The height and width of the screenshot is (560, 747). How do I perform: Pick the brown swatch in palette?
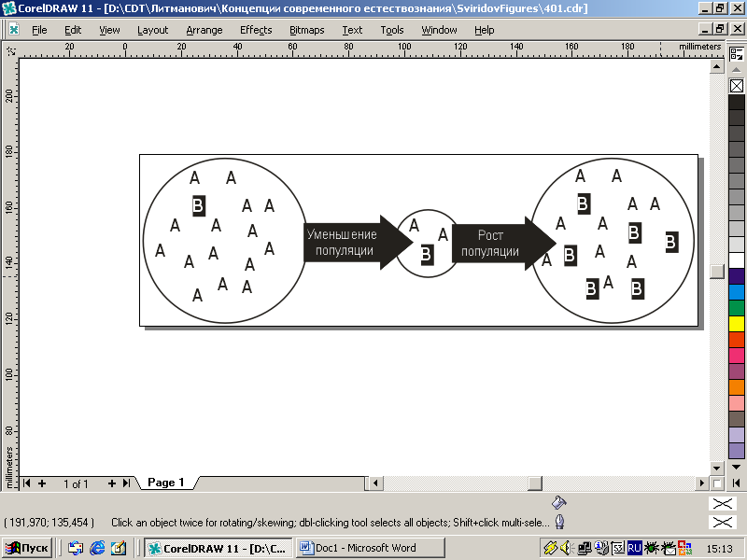click(736, 419)
